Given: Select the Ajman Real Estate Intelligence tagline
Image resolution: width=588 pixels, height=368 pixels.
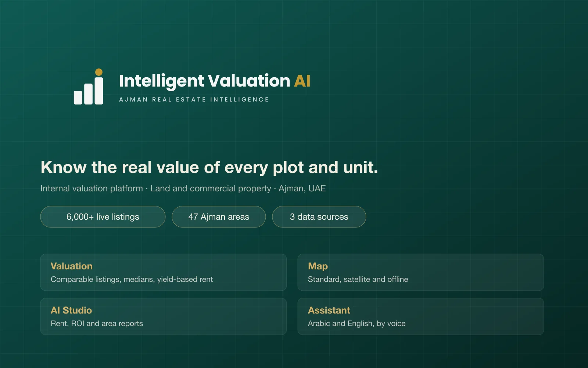Looking at the screenshot, I should coord(194,99).
